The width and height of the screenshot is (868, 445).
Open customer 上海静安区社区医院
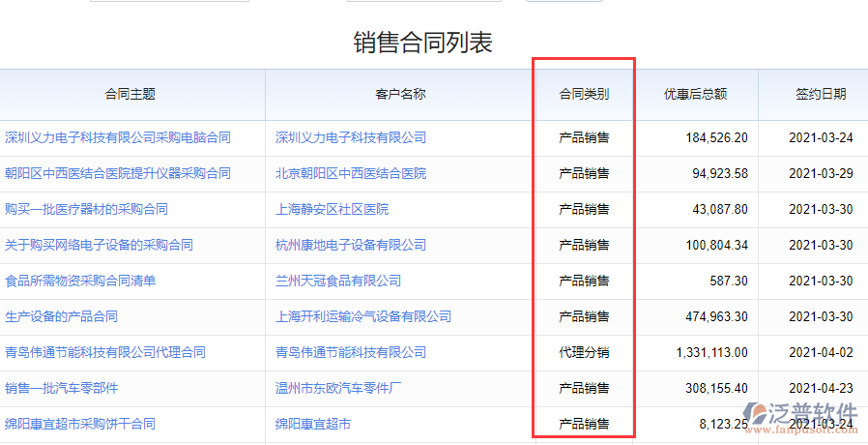click(x=333, y=209)
